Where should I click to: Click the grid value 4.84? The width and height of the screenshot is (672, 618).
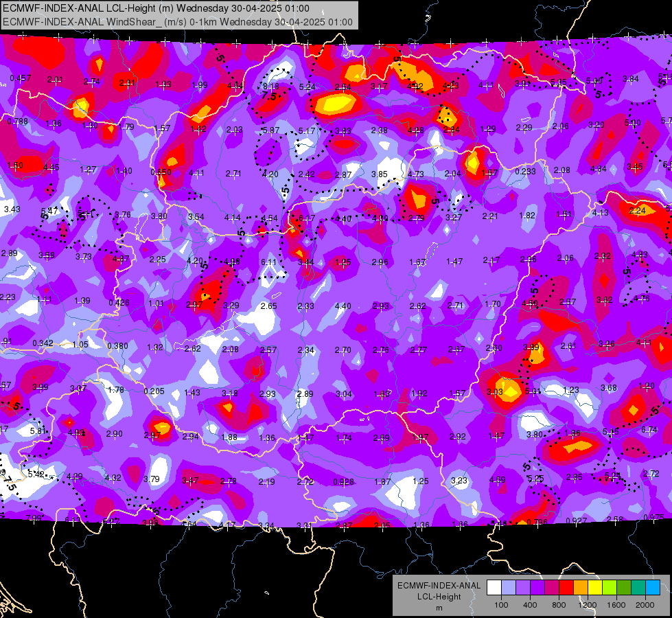599,169
